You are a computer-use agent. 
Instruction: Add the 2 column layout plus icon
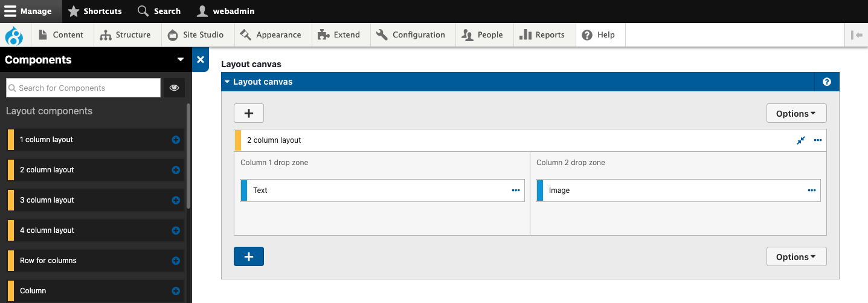point(176,170)
